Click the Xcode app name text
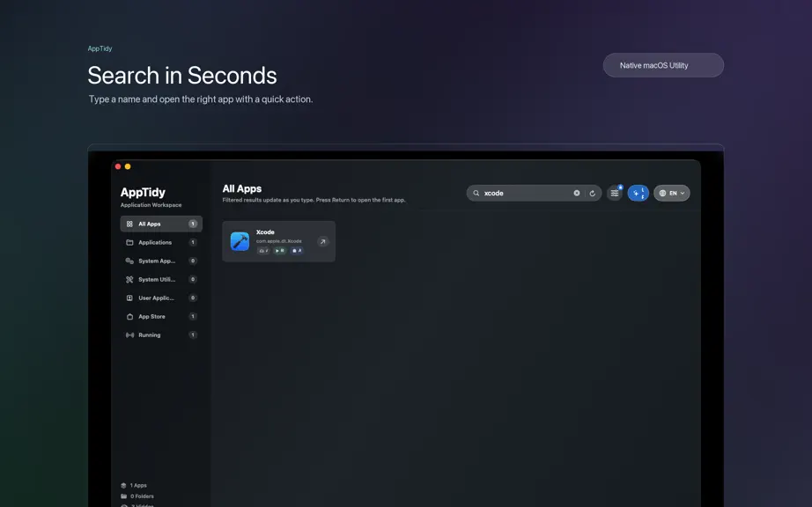This screenshot has width=812, height=507. pyautogui.click(x=265, y=232)
